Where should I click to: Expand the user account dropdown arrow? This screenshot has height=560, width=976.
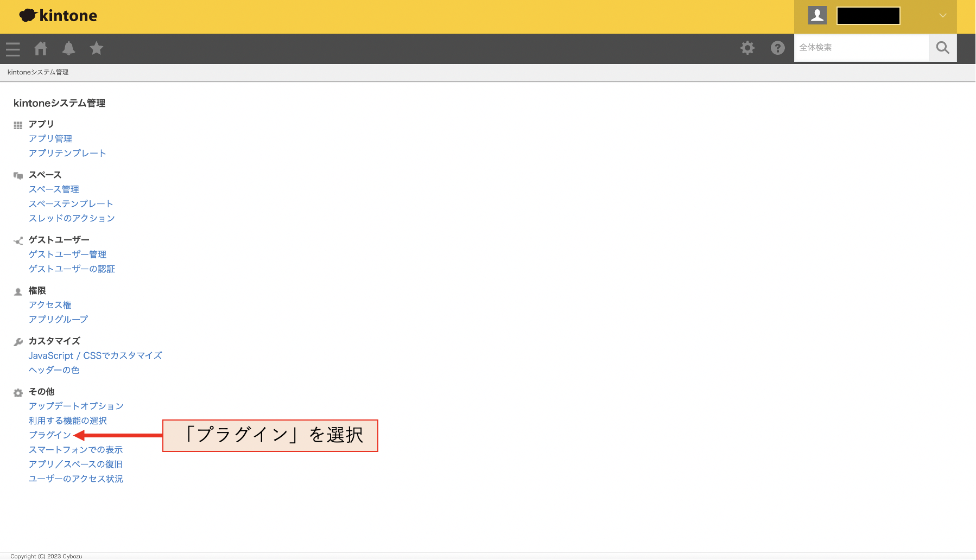point(943,16)
